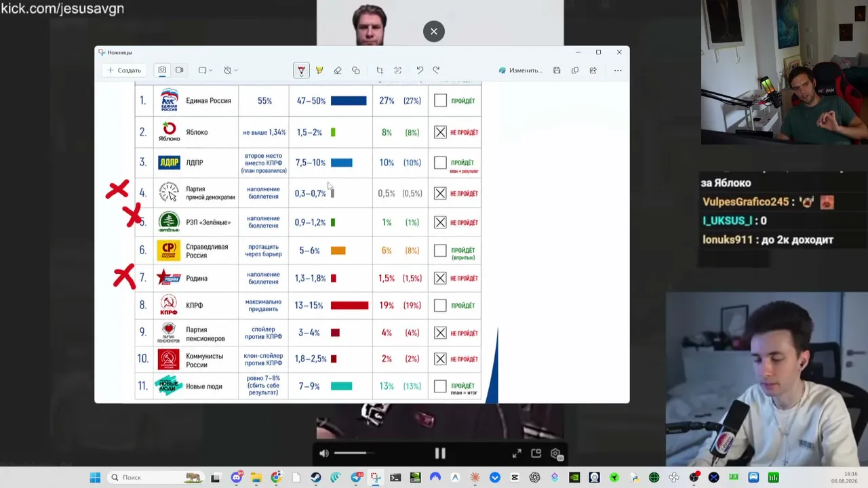The image size is (868, 488).
Task: Expand the video to fullscreen
Action: pos(517,453)
